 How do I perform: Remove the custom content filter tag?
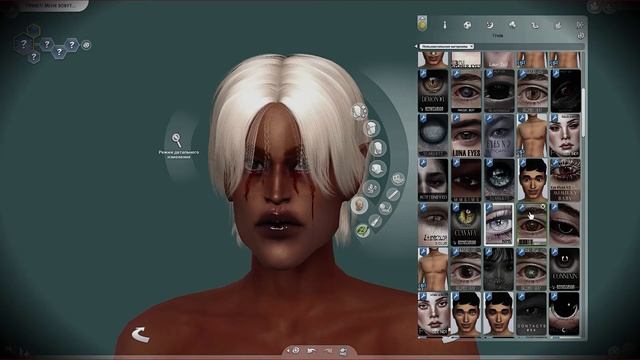coord(471,47)
